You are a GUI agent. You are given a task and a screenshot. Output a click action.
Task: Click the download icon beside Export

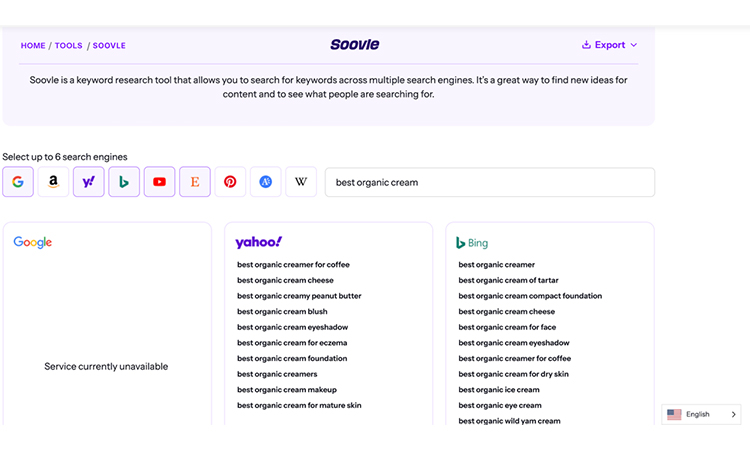(x=586, y=44)
